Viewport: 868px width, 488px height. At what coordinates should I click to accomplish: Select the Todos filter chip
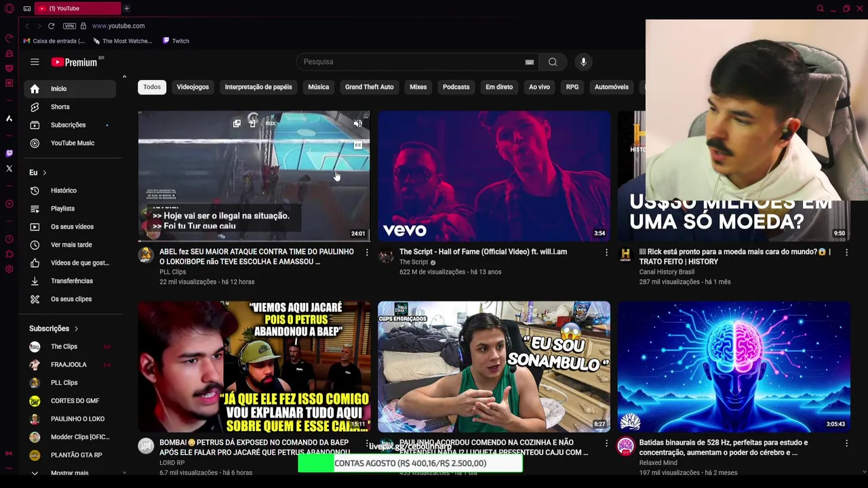(152, 87)
